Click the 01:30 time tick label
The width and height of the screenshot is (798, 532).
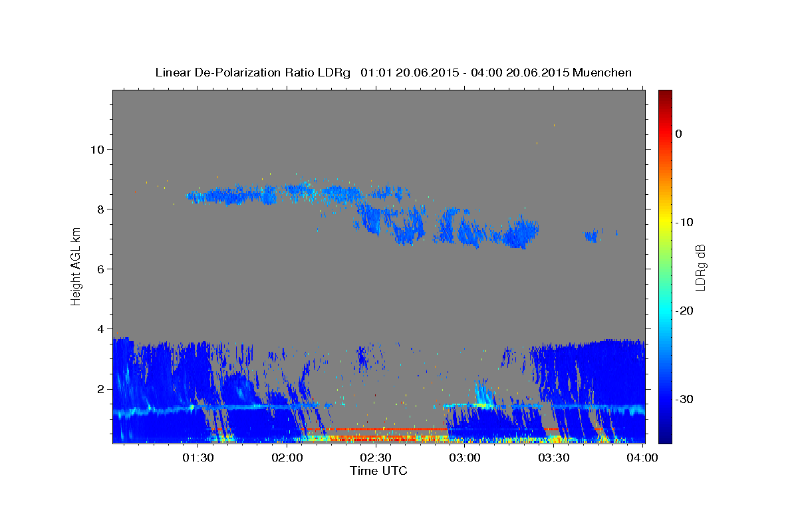click(x=198, y=458)
